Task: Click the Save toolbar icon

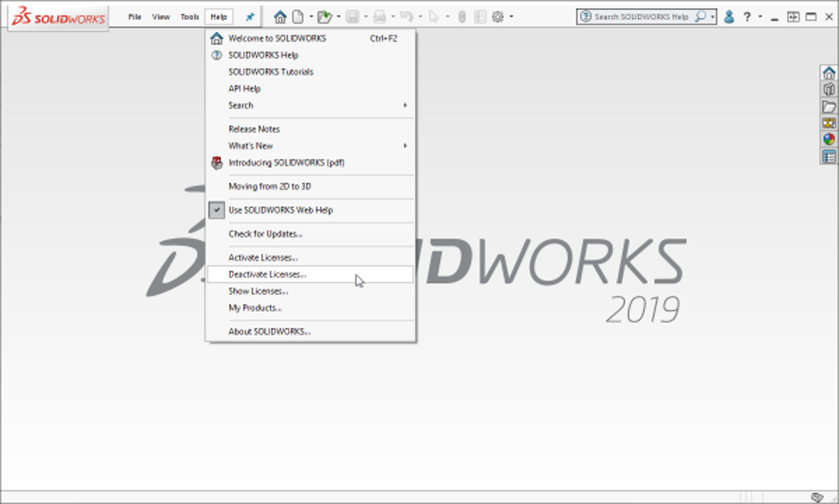Action: pyautogui.click(x=352, y=17)
